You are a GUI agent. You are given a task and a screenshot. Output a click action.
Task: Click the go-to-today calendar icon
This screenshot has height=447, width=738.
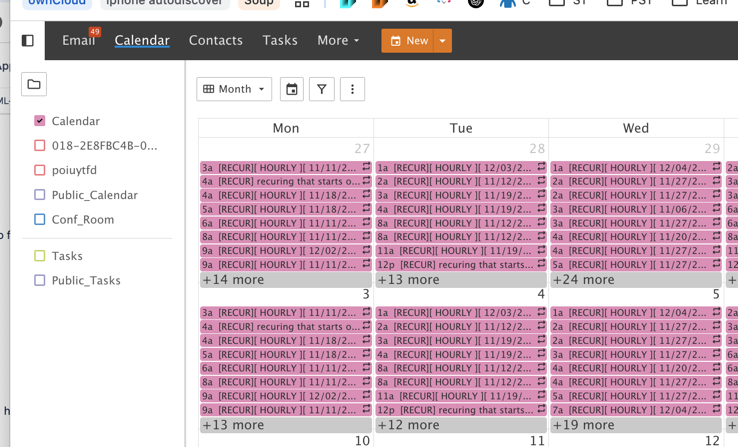[x=291, y=89]
